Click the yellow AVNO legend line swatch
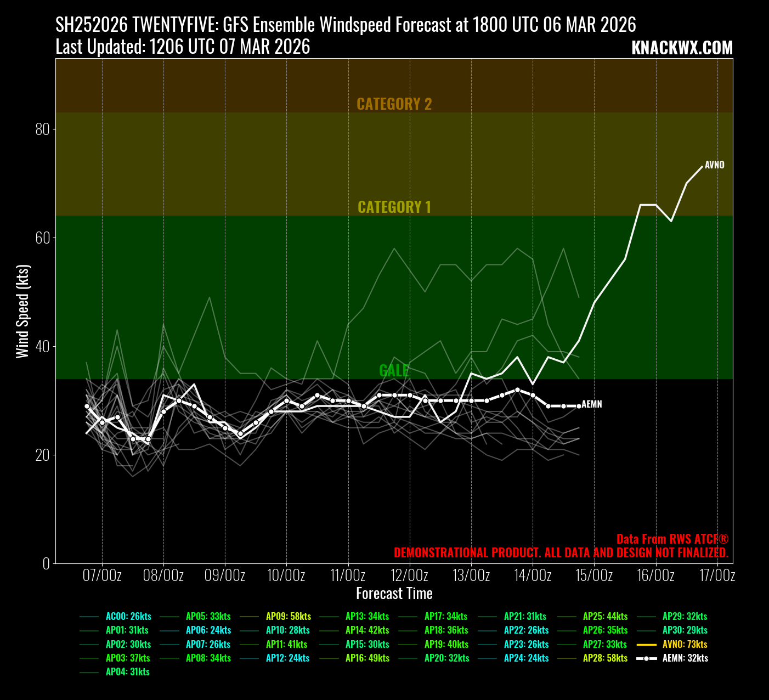The image size is (769, 700). [646, 645]
